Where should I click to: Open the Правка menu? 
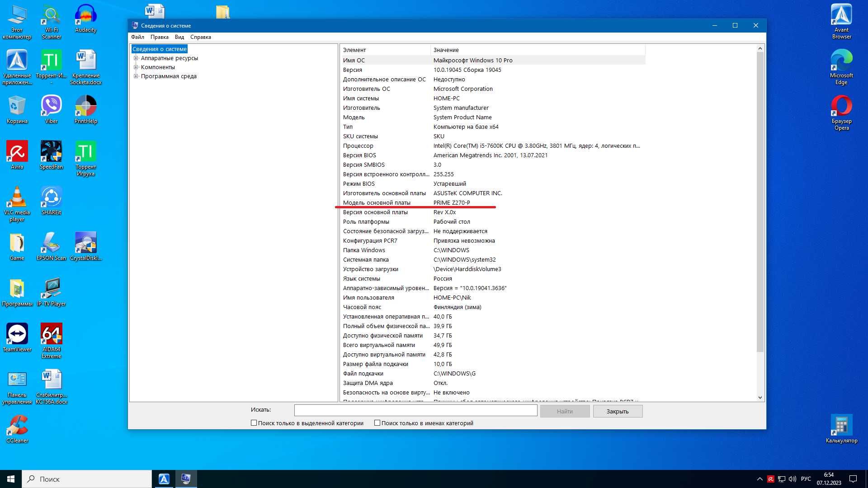pyautogui.click(x=159, y=37)
